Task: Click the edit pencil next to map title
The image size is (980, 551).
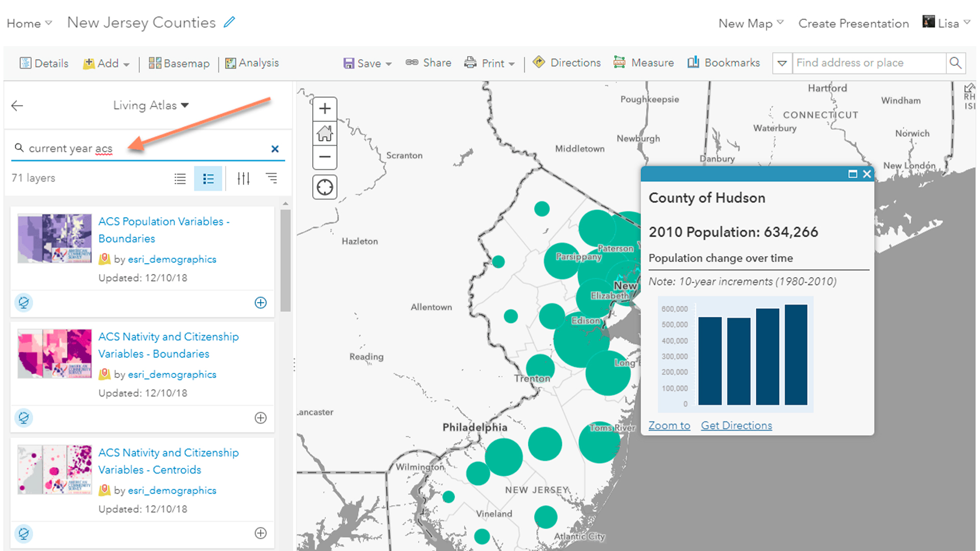Action: [x=230, y=22]
